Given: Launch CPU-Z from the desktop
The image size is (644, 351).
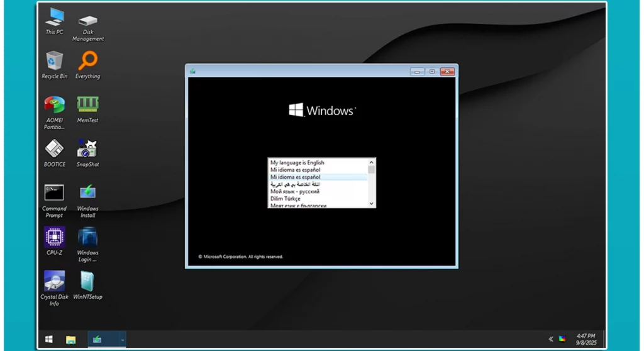Looking at the screenshot, I should [x=55, y=237].
